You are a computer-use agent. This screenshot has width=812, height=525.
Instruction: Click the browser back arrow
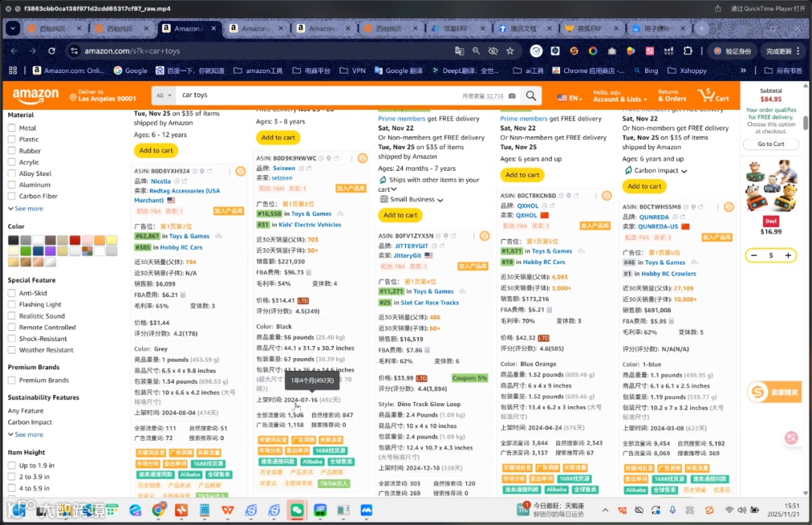[14, 51]
